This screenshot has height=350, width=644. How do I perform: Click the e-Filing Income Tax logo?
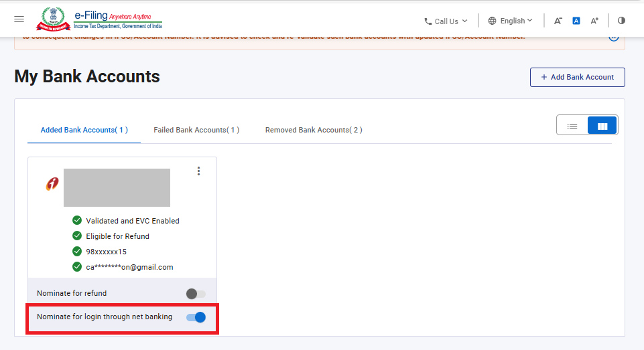point(99,19)
